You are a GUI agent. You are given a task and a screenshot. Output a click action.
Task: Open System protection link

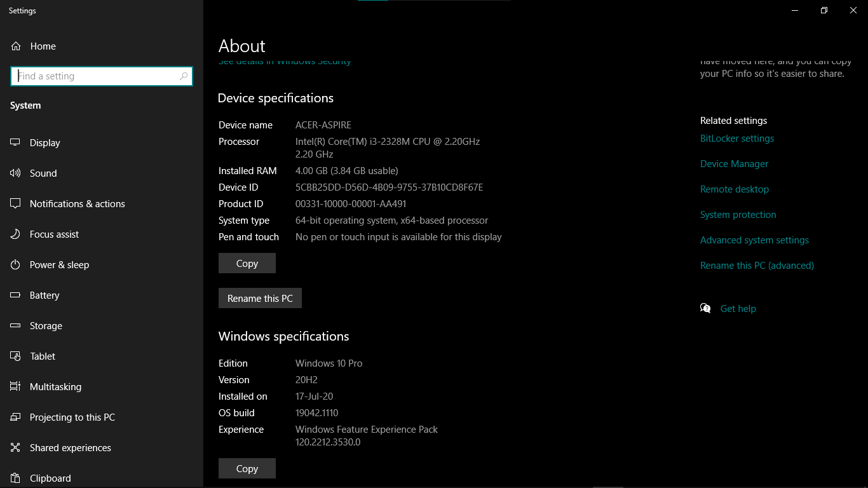738,215
